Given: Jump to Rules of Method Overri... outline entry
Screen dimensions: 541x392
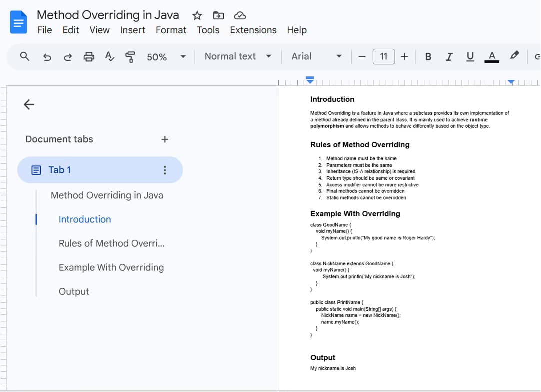Looking at the screenshot, I should pyautogui.click(x=112, y=243).
